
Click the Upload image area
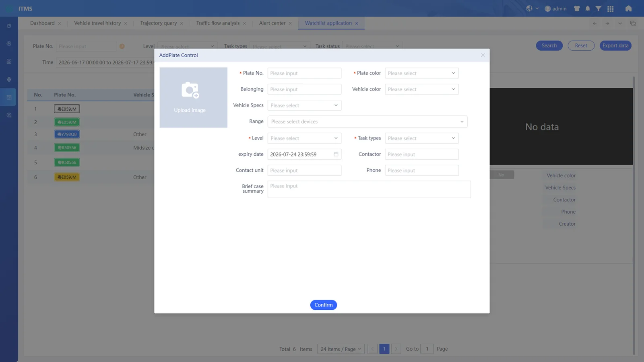tap(194, 98)
